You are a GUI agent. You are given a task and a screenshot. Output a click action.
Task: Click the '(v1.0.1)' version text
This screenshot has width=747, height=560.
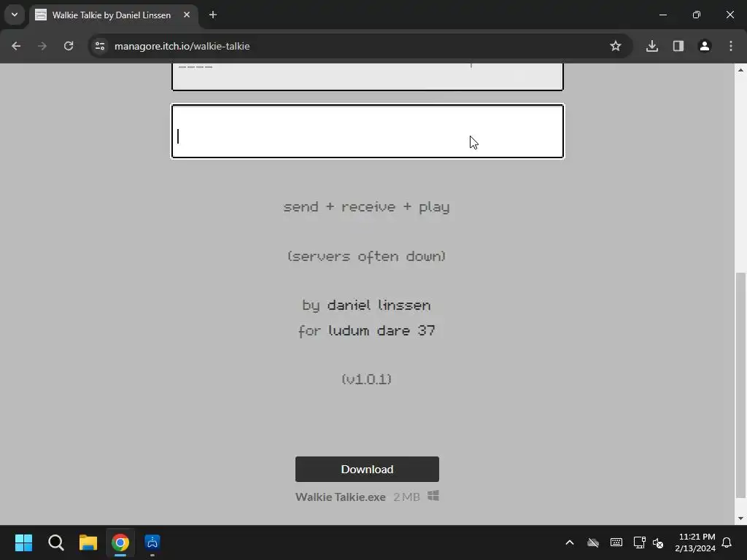[366, 379]
